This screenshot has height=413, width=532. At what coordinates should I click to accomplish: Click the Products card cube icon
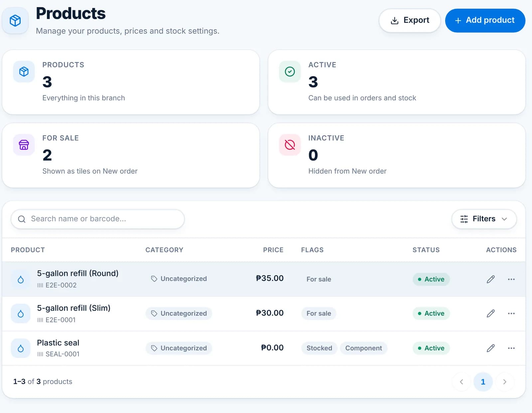(24, 71)
